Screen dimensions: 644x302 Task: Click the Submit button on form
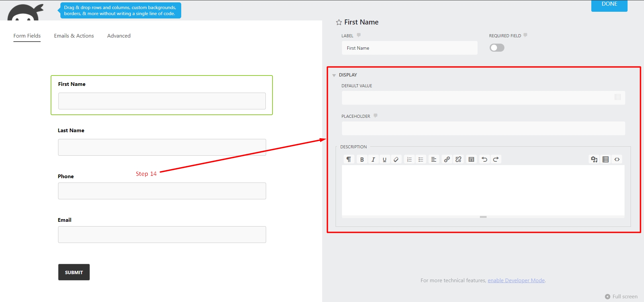(x=74, y=272)
